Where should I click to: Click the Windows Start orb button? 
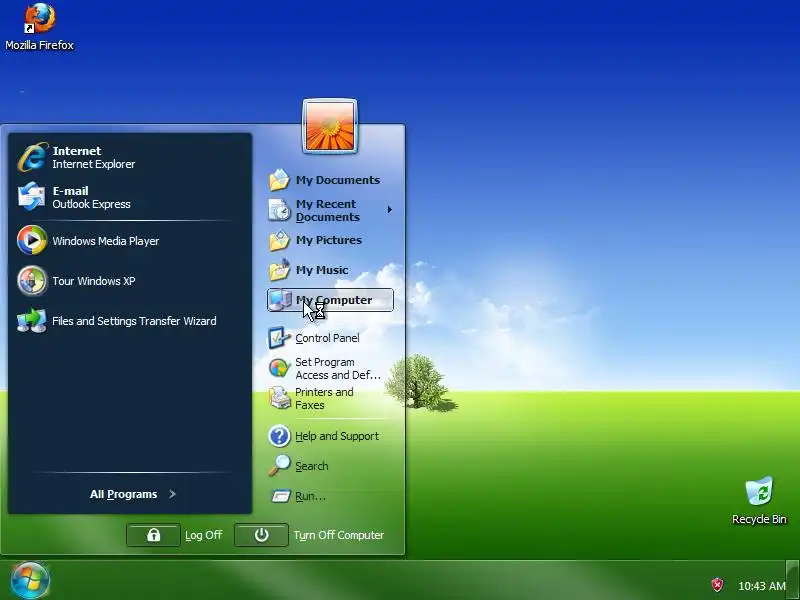[x=30, y=580]
